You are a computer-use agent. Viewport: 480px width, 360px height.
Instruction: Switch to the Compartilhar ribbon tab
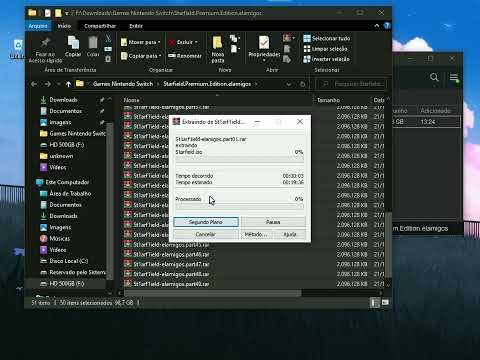[x=100, y=26]
